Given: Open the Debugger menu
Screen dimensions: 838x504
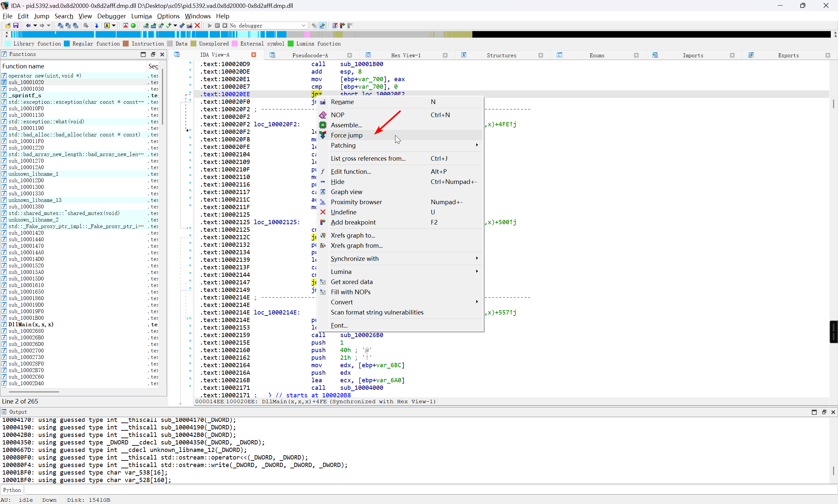Looking at the screenshot, I should click(111, 16).
